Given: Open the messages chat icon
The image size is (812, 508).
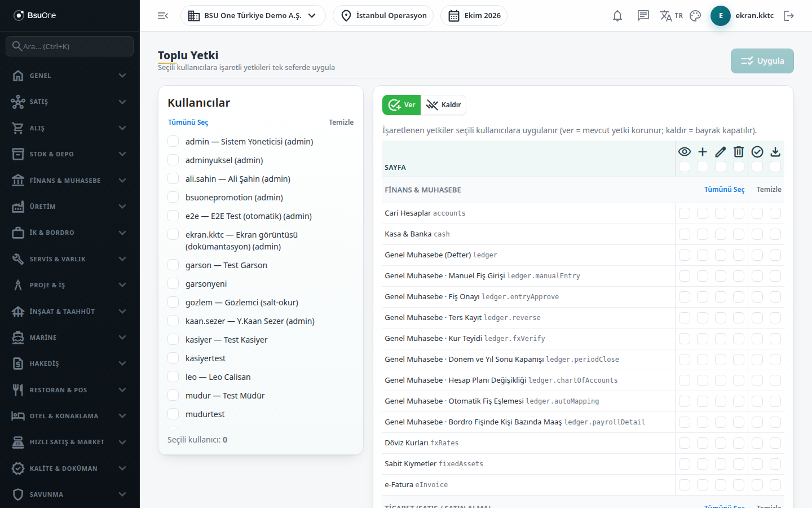Looking at the screenshot, I should [643, 16].
